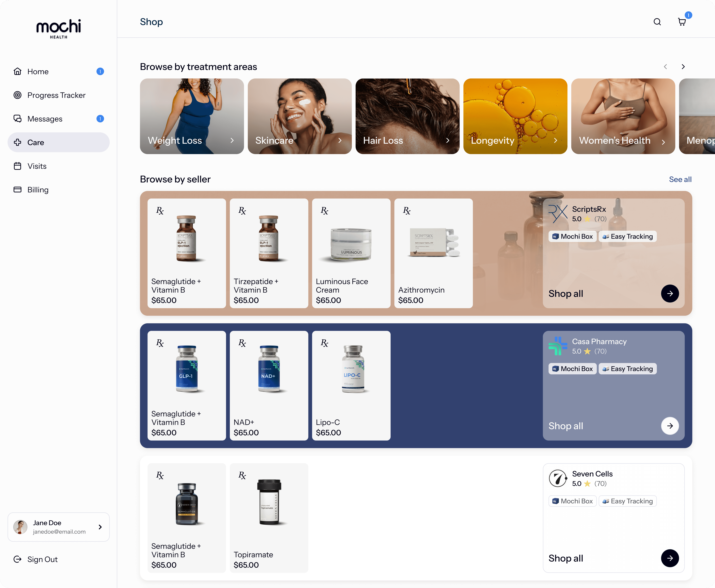715x588 pixels.
Task: Open NAD+ product card
Action: tap(269, 386)
